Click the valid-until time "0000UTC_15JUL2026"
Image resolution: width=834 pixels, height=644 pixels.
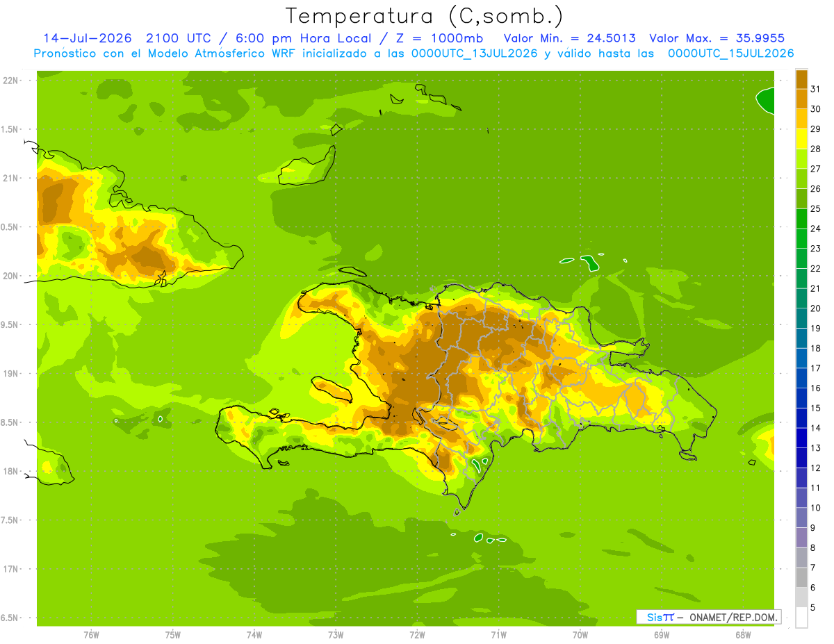tap(731, 53)
